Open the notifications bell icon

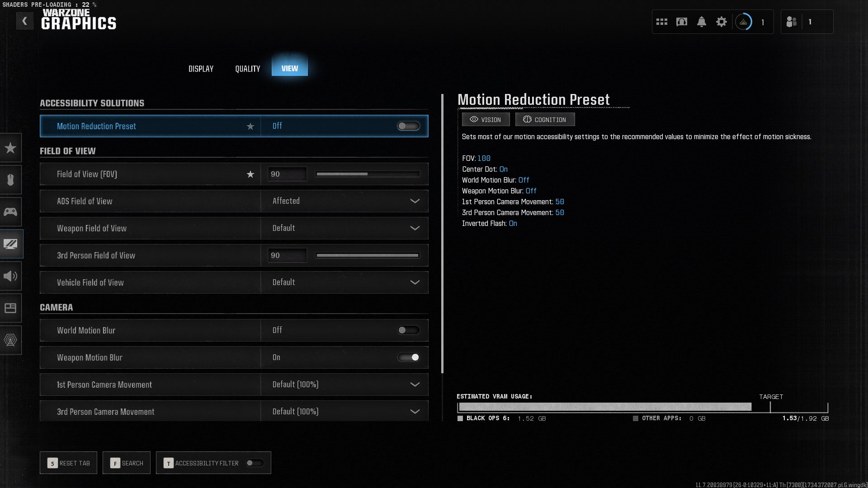pyautogui.click(x=701, y=22)
